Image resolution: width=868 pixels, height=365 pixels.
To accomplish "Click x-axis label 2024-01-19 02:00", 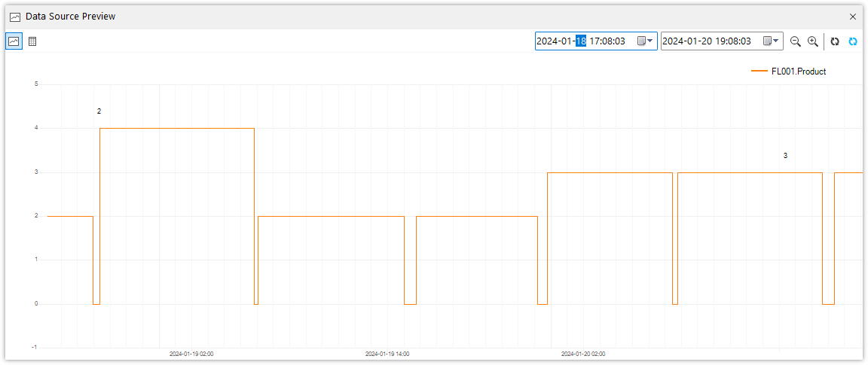I will click(x=191, y=354).
